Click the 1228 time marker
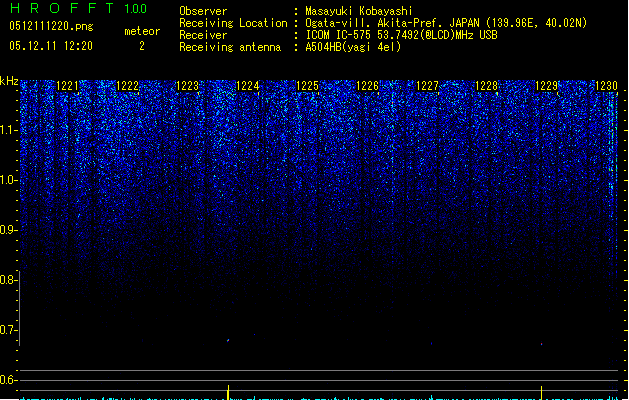629x400 pixels. [x=487, y=86]
